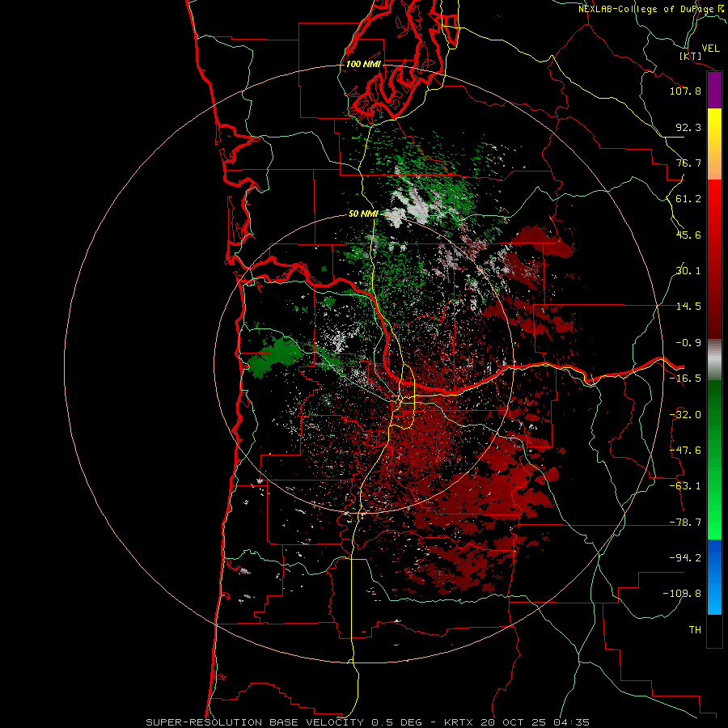
Task: Click the NEXLAB-College of DuPage credit text
Action: pos(652,9)
